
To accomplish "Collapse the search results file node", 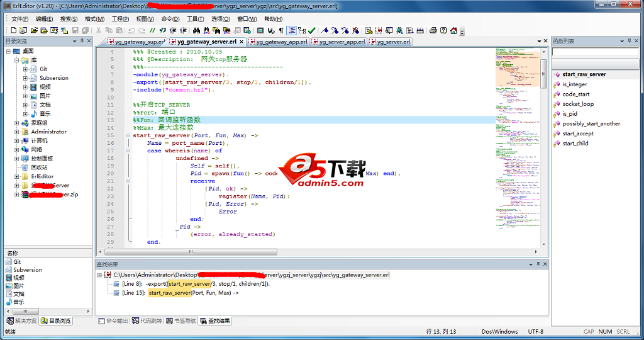I will pyautogui.click(x=99, y=275).
